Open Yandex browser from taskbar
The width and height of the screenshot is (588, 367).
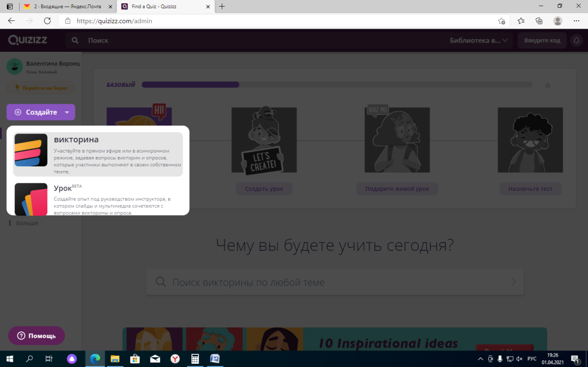coord(175,359)
